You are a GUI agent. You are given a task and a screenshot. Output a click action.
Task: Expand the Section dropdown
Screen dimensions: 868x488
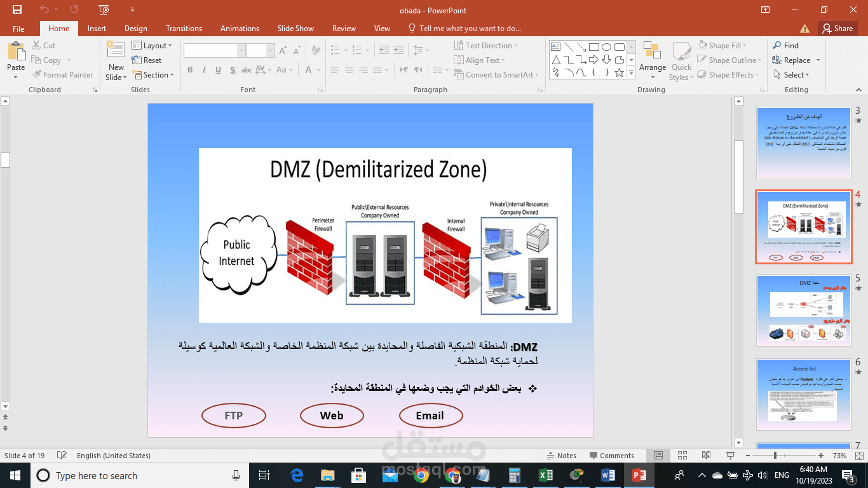[x=153, y=75]
